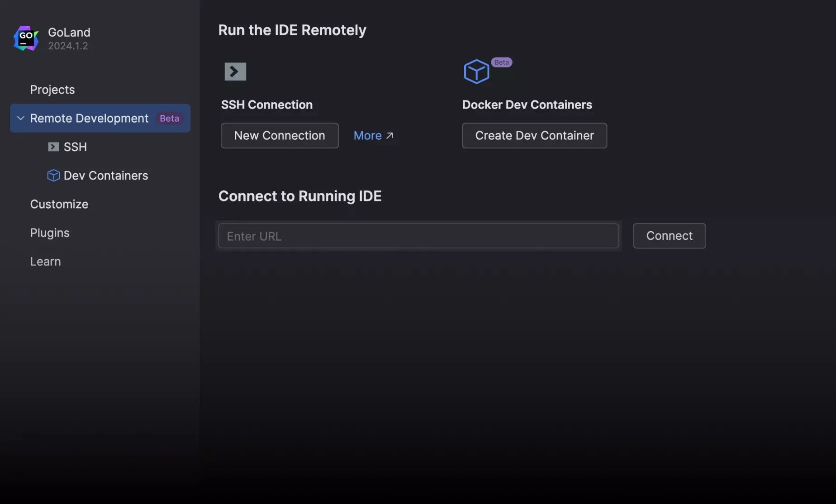Select Remote Development in the sidebar

(100, 118)
